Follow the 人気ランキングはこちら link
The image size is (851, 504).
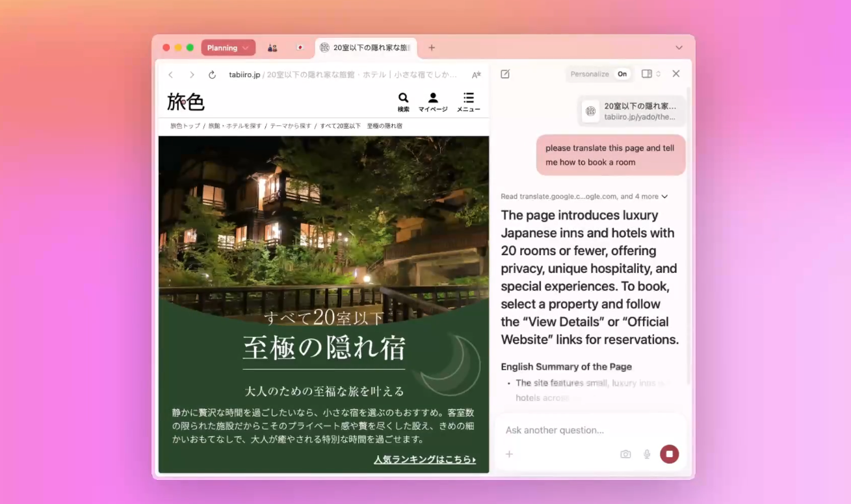[425, 459]
